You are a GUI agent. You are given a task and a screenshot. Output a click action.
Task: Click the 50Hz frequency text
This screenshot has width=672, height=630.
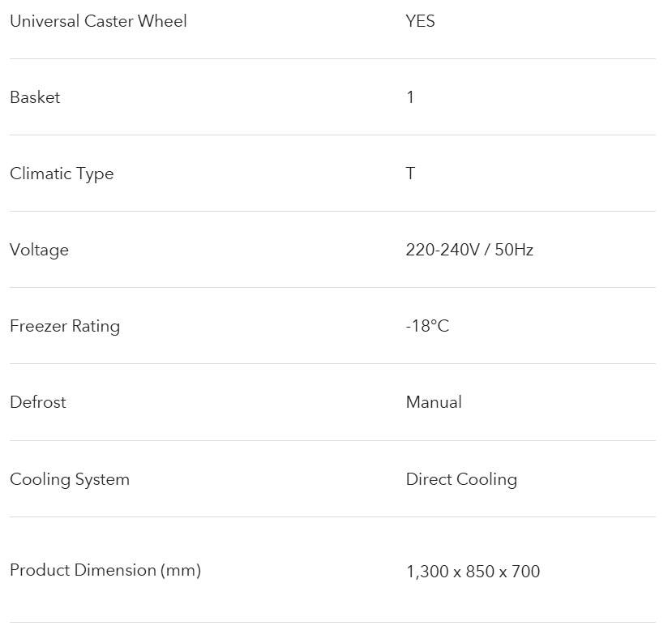[x=513, y=250]
